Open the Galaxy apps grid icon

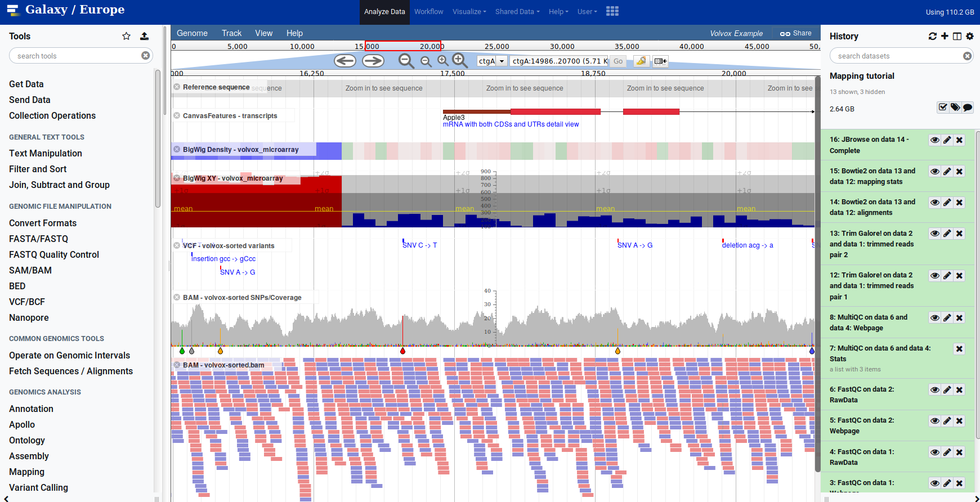(612, 11)
